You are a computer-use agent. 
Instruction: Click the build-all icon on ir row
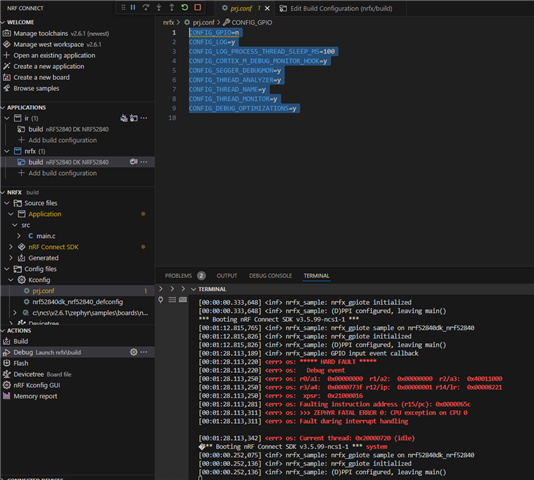pos(124,118)
